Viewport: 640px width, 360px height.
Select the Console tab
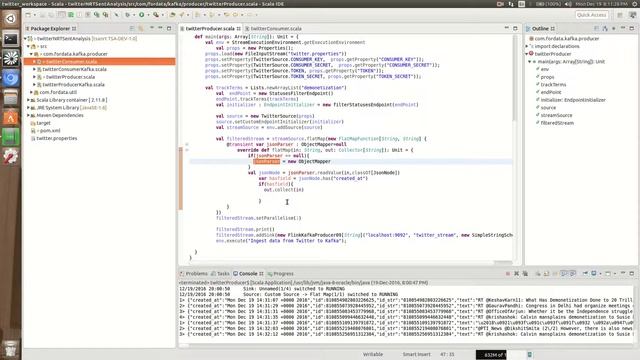248,273
